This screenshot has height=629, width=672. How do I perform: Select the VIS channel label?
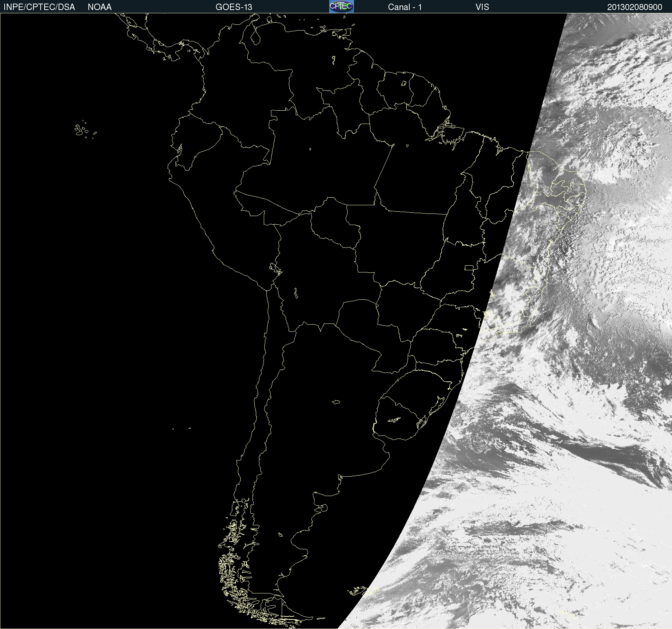tap(482, 7)
